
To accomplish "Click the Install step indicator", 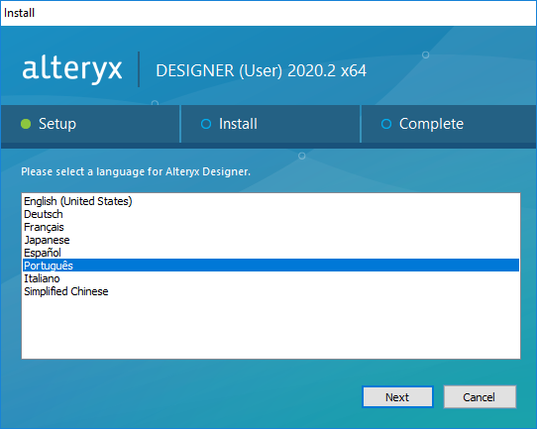I will (270, 124).
